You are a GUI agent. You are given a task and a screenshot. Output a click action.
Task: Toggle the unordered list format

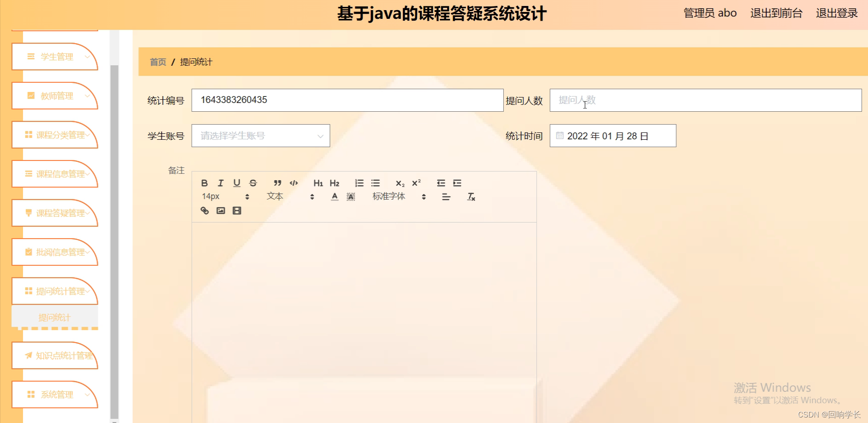pyautogui.click(x=375, y=183)
